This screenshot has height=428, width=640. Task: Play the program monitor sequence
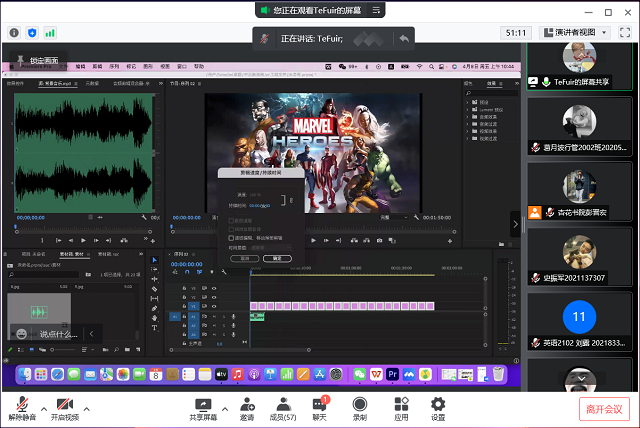(313, 240)
